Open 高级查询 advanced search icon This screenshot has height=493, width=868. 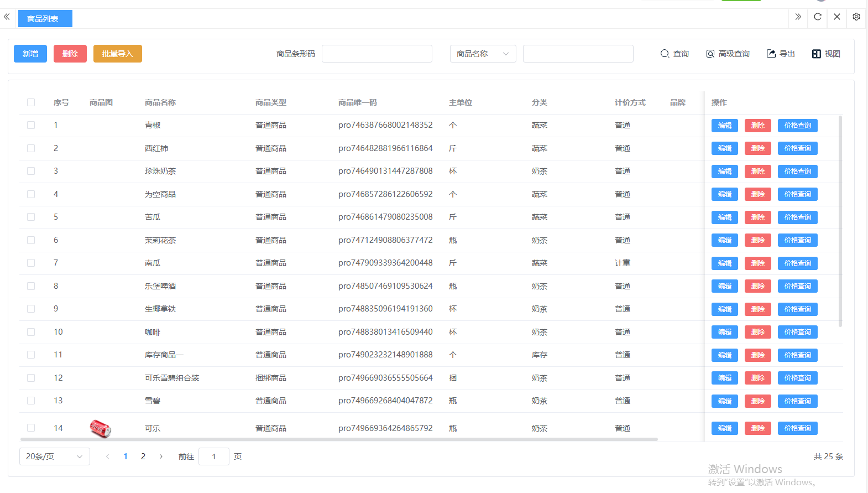point(710,54)
